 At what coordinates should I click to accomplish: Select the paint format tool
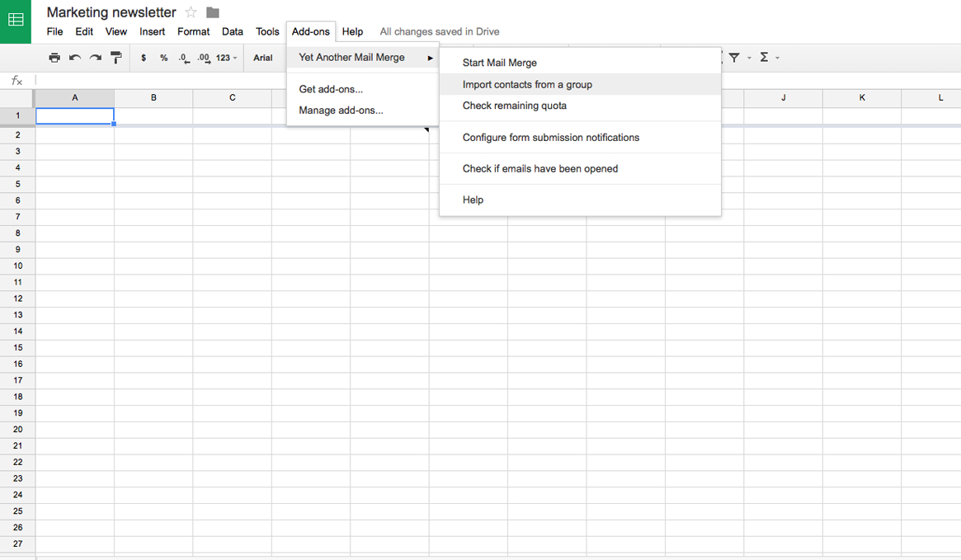116,58
